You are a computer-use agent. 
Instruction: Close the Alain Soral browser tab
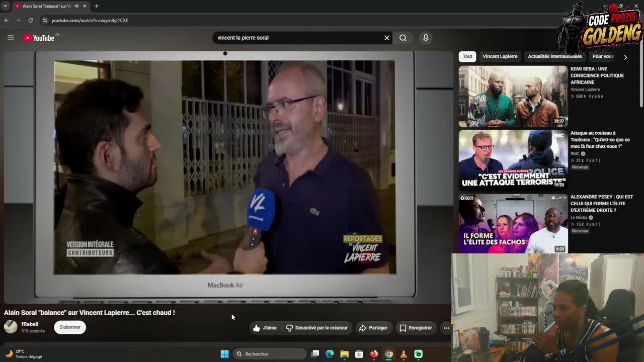coord(85,6)
